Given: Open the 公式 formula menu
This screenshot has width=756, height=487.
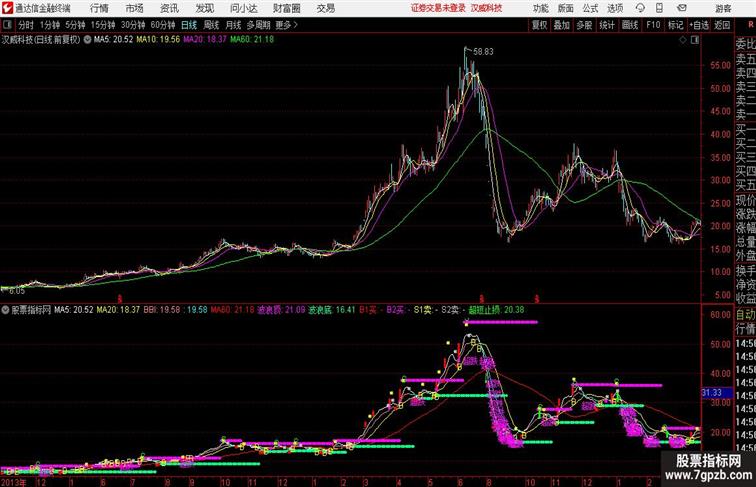Looking at the screenshot, I should tap(590, 8).
